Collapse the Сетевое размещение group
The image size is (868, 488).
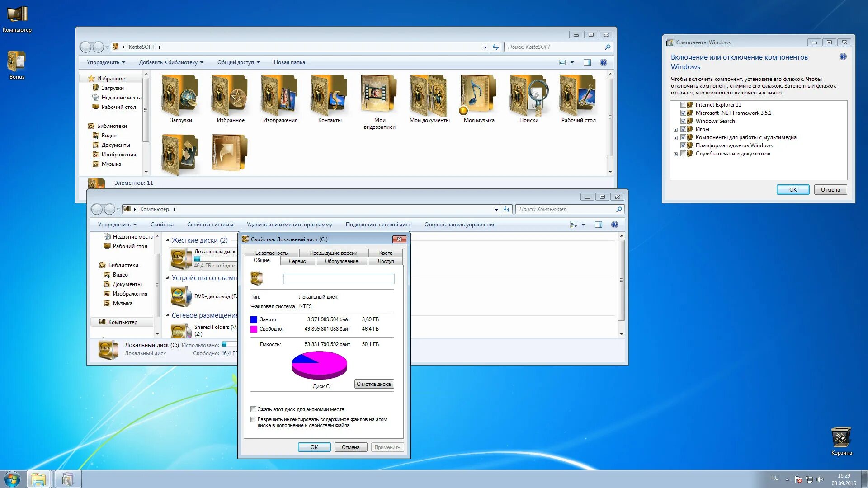[x=167, y=315]
